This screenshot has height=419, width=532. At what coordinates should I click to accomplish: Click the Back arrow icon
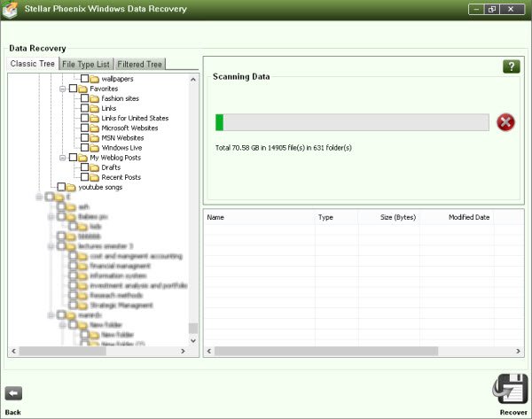point(13,393)
